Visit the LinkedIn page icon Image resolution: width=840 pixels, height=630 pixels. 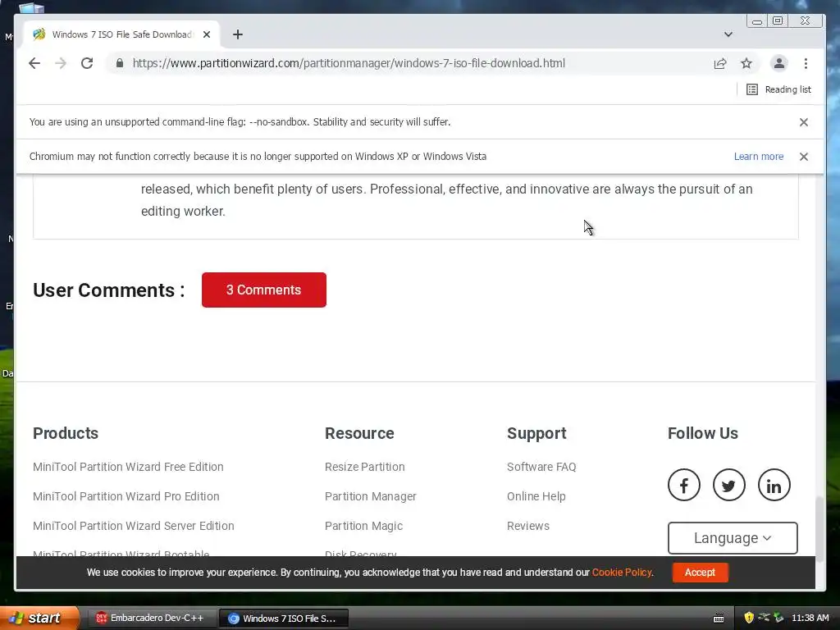(x=774, y=486)
